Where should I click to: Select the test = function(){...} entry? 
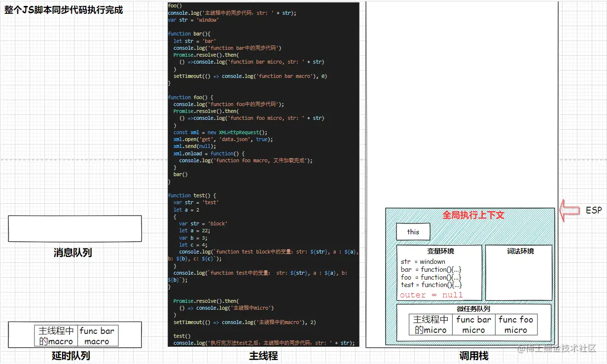point(431,285)
